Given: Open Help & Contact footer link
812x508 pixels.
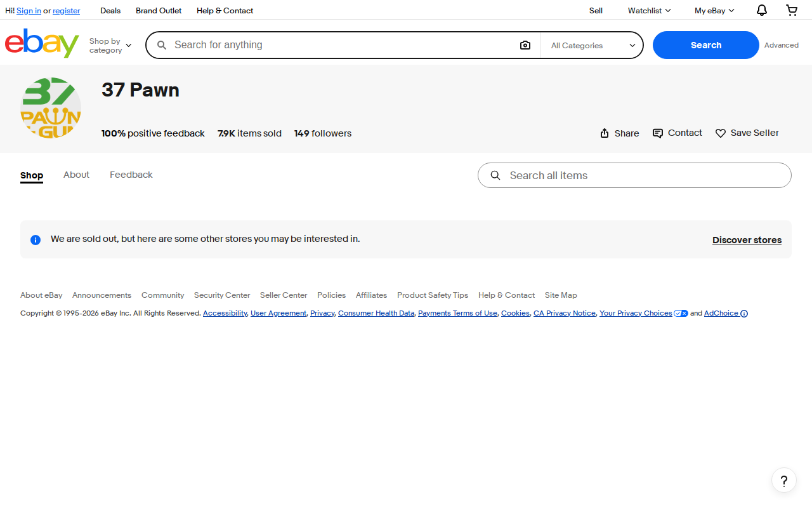Looking at the screenshot, I should pos(506,295).
